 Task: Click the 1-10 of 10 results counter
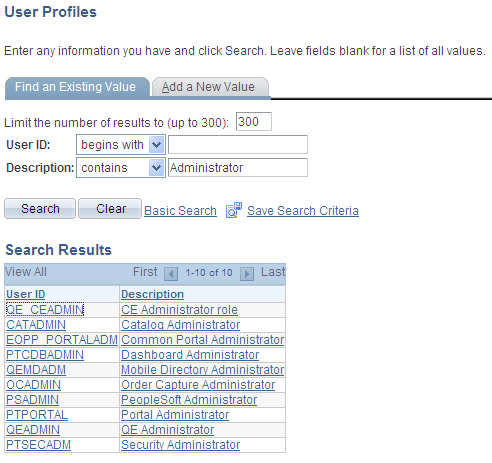pos(209,273)
